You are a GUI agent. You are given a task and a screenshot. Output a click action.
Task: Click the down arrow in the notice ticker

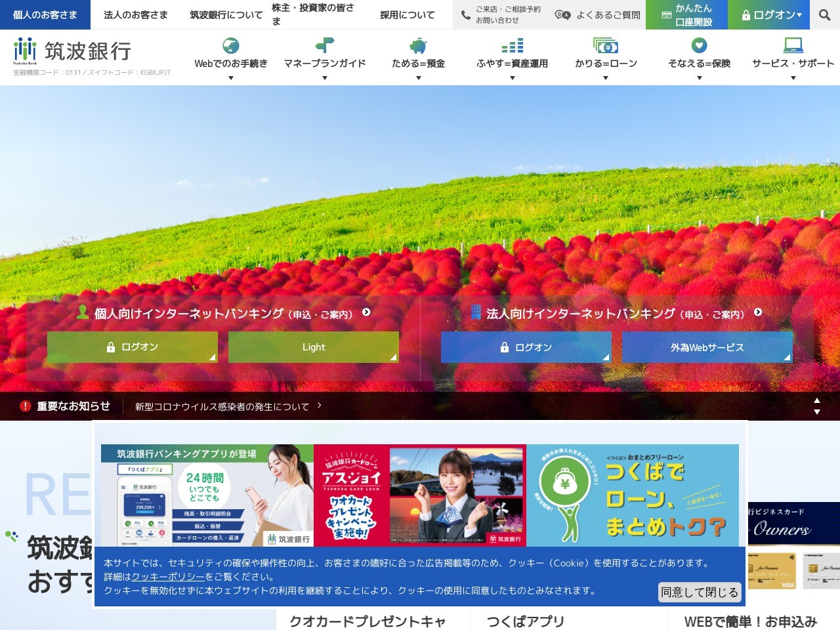(817, 412)
